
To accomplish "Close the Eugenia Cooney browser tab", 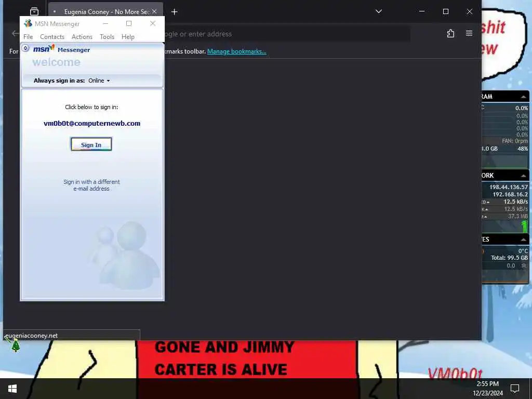I will point(154,11).
